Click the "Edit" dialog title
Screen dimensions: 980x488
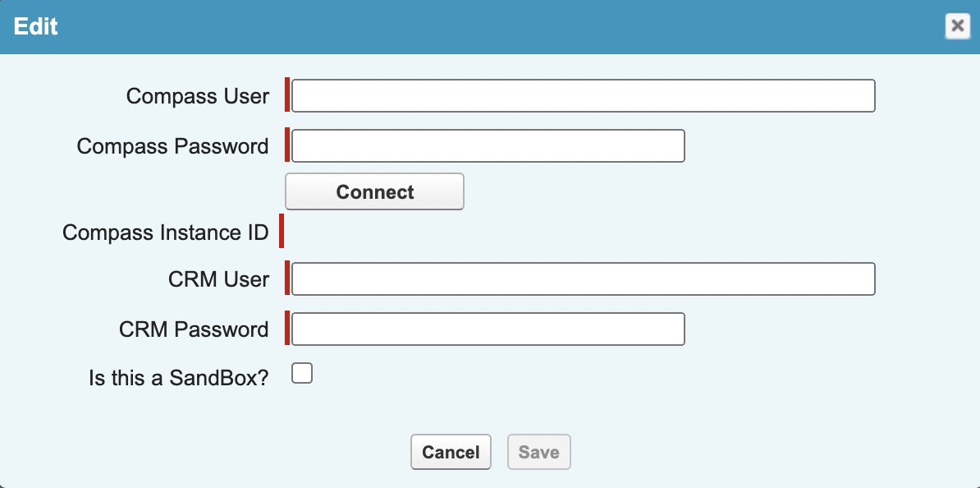click(35, 26)
